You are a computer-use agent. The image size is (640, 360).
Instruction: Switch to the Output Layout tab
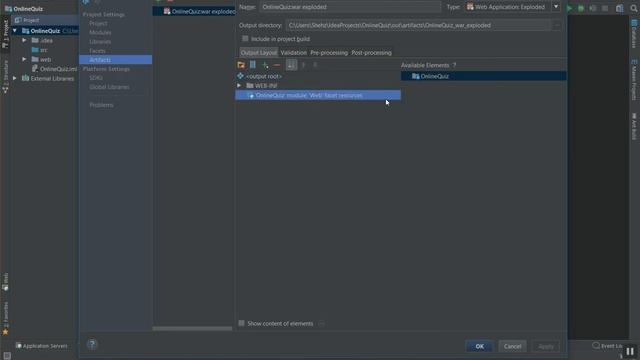pos(259,53)
